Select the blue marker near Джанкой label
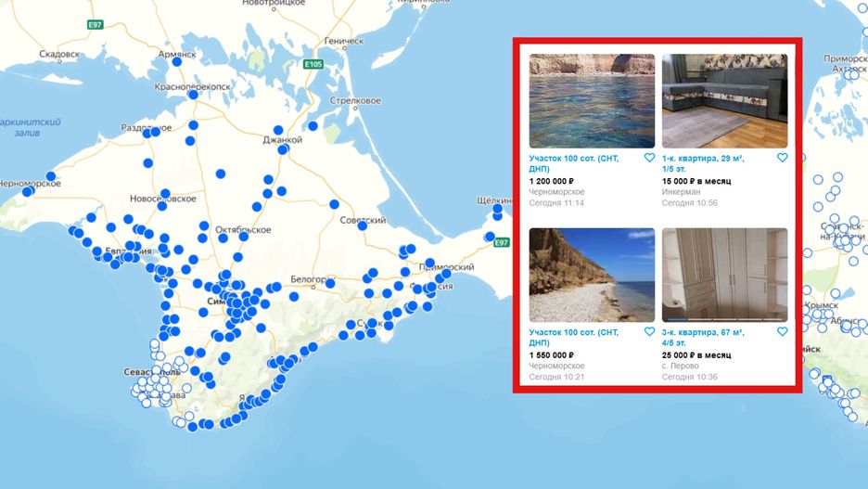 tap(283, 149)
